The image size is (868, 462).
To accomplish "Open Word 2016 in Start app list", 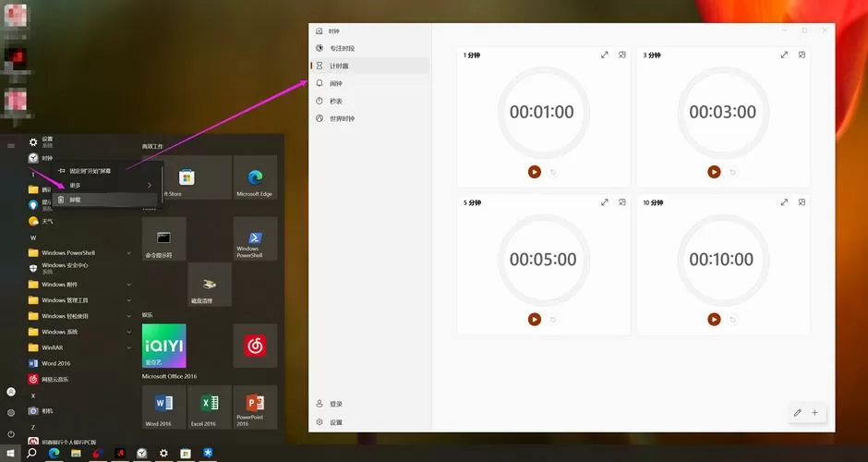I will [80, 363].
